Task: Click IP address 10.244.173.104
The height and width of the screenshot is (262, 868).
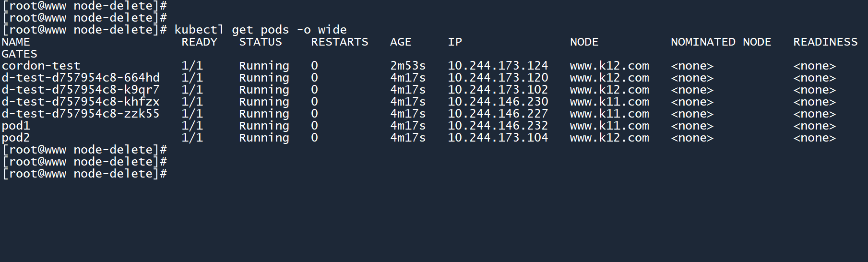Action: click(498, 138)
